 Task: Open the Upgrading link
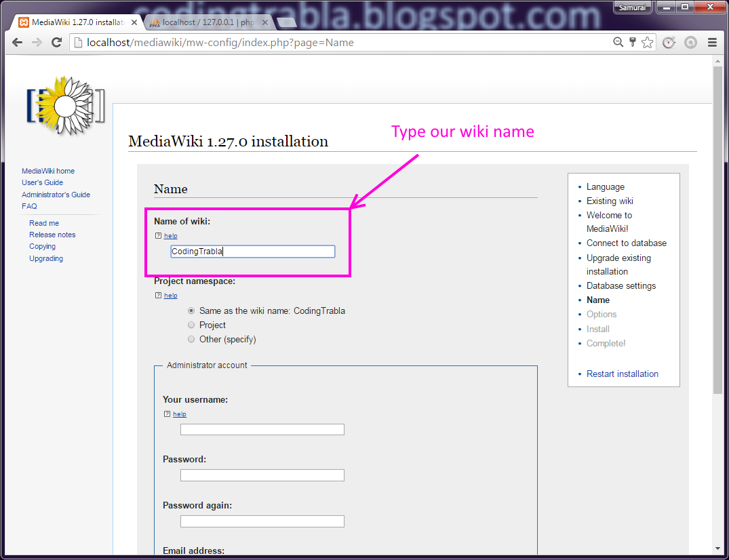[46, 258]
